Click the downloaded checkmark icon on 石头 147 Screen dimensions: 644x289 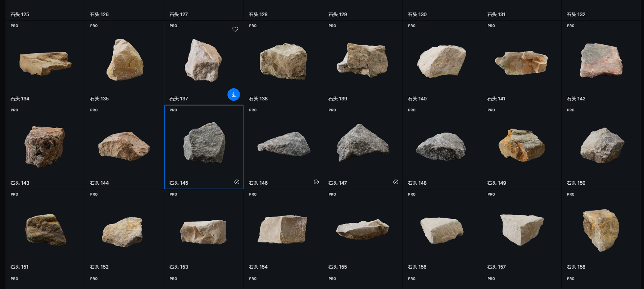[x=396, y=182]
